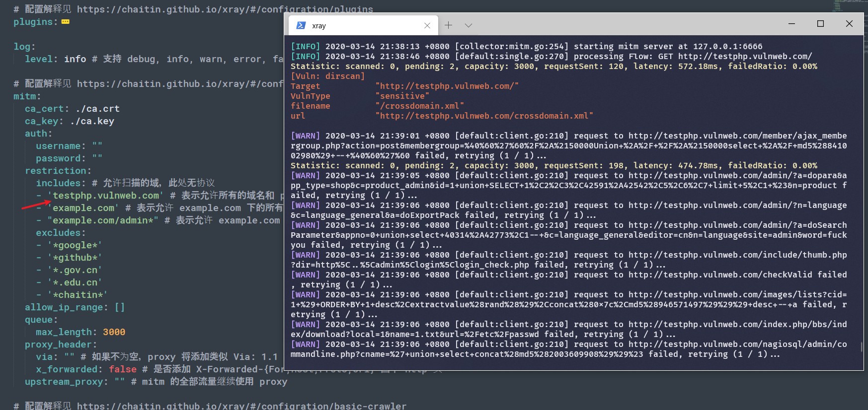Screen dimensions: 868x410
Task: Click the 'mitm:' key in the editor
Action: [27, 96]
